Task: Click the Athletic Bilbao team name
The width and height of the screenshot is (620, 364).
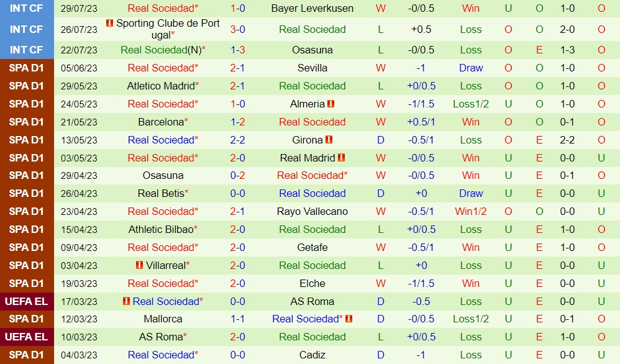Action: point(161,229)
